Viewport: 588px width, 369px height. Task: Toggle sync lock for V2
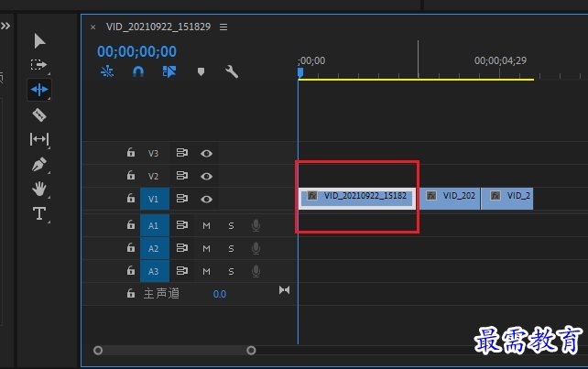pyautogui.click(x=182, y=176)
